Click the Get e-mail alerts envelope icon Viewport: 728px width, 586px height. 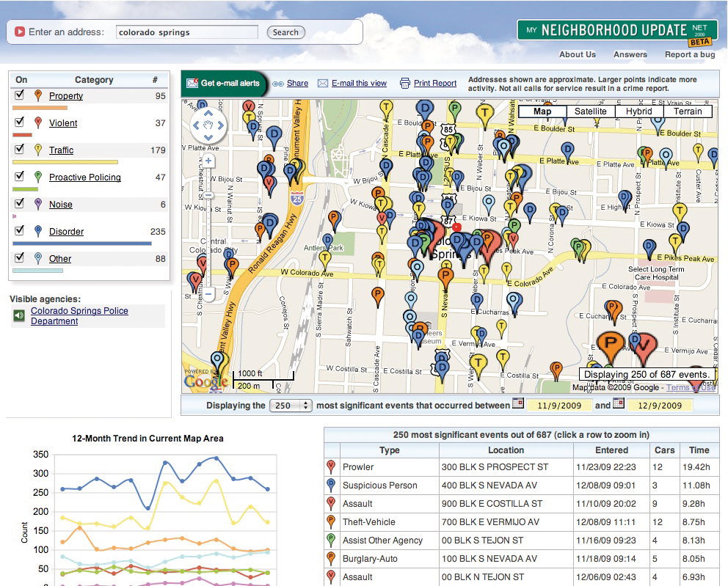(x=192, y=84)
